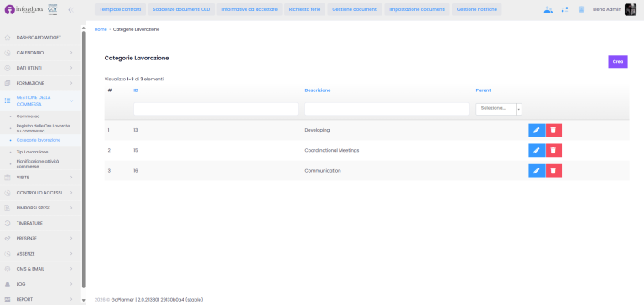Edit the Communication category row

[537, 171]
